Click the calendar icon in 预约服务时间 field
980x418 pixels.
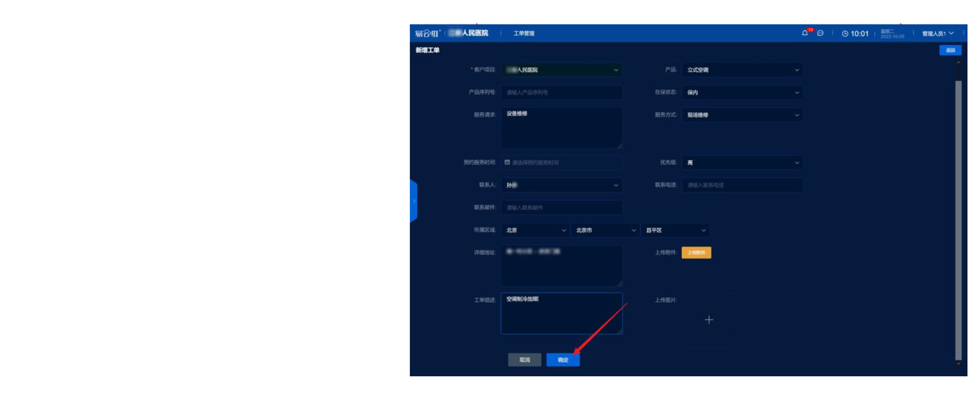pyautogui.click(x=507, y=162)
